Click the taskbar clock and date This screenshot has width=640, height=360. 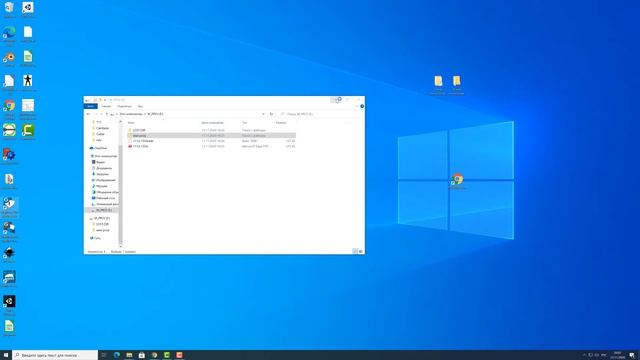[617, 355]
